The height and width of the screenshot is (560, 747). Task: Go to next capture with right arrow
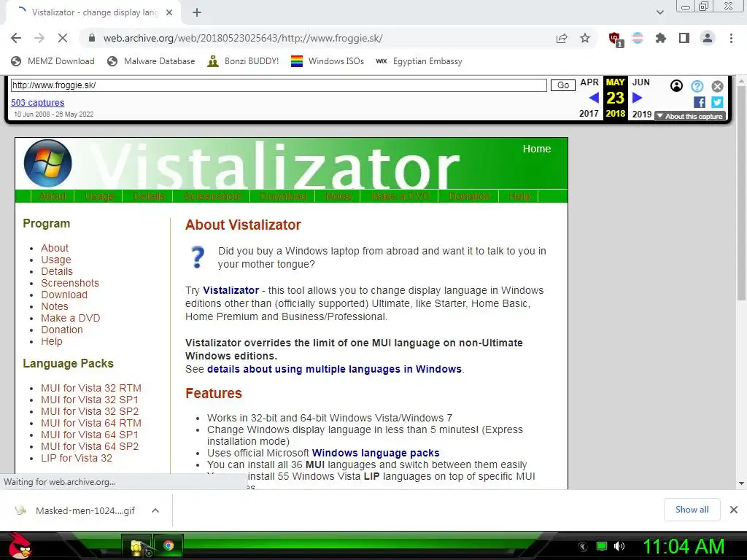coord(637,98)
